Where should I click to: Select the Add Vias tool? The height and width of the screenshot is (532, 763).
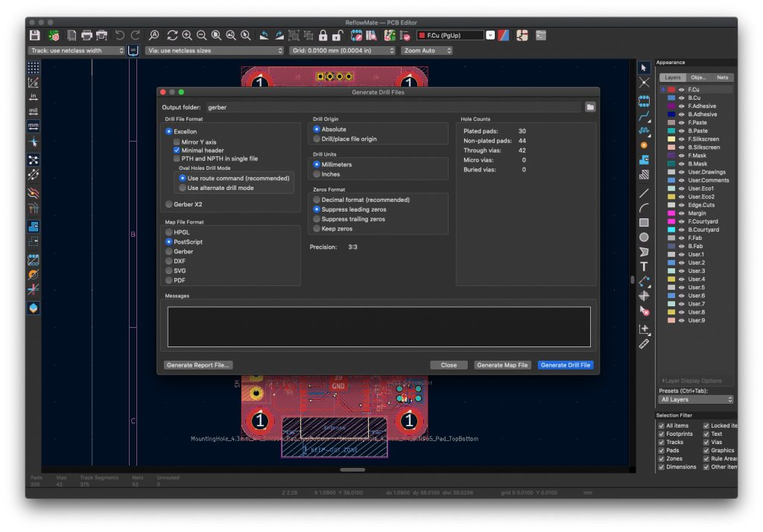(x=644, y=145)
